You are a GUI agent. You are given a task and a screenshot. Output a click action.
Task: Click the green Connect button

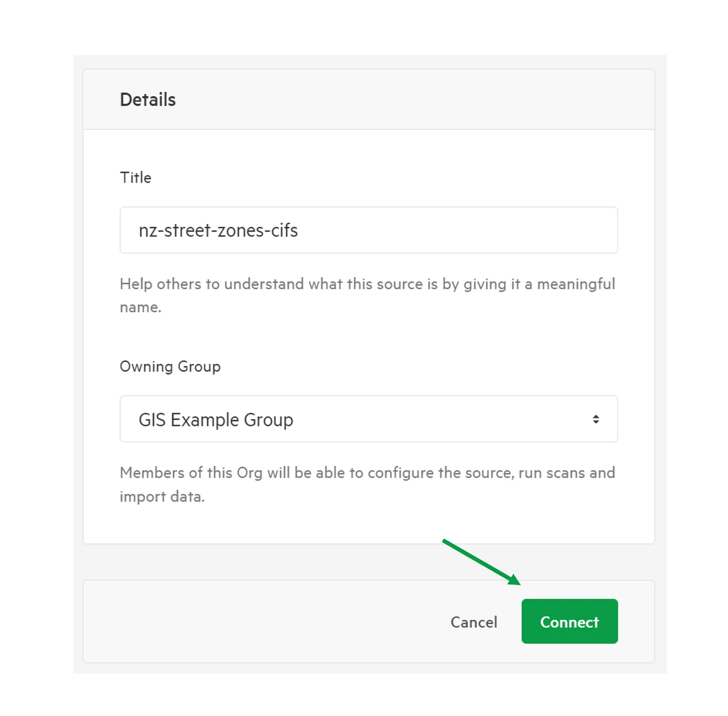pos(569,621)
